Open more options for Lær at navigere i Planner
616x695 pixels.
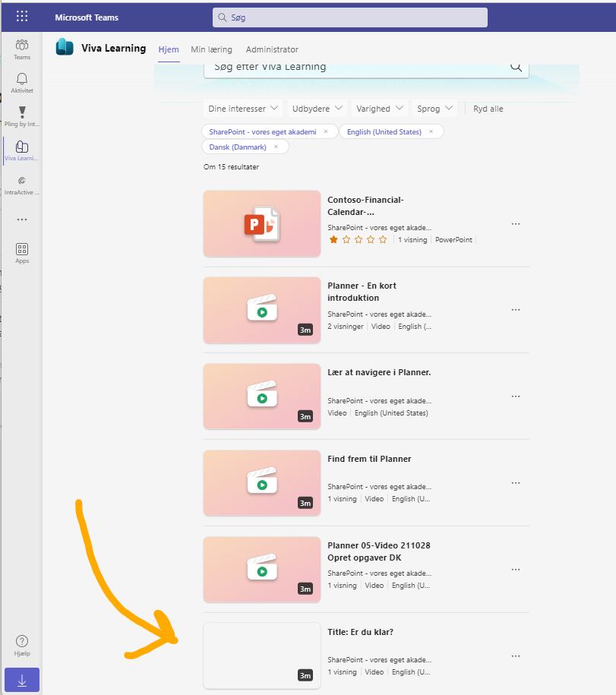pos(516,396)
